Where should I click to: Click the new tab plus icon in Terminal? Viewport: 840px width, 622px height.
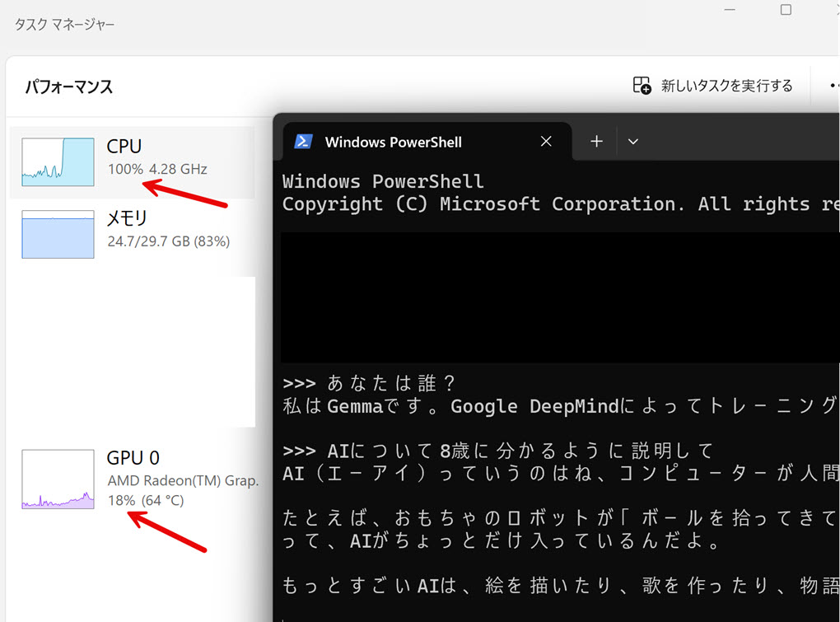click(x=595, y=141)
